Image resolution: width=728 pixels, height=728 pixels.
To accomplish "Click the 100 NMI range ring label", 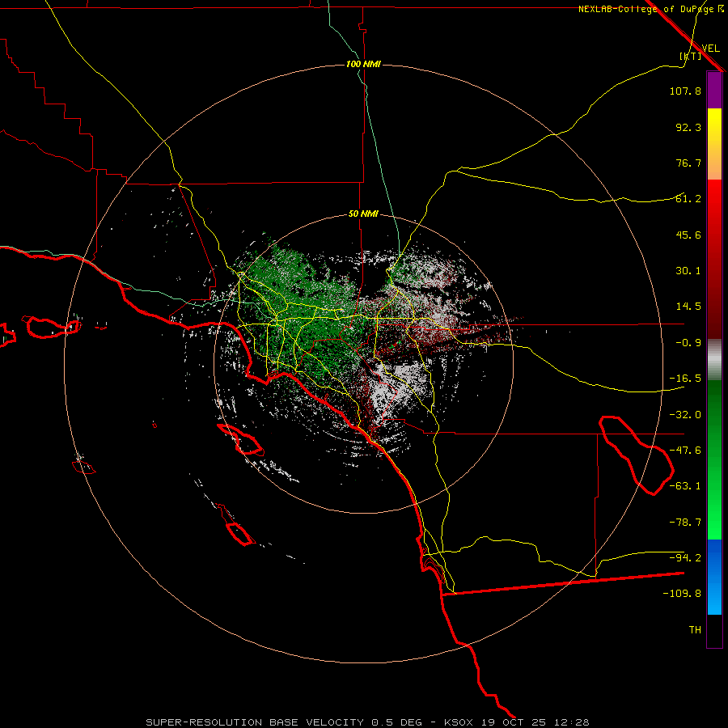I will [363, 64].
